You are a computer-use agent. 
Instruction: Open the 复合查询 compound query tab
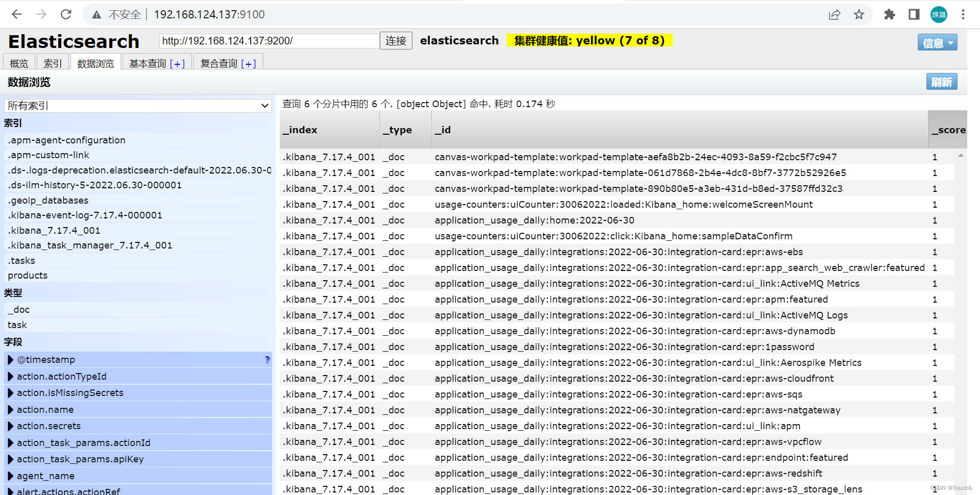[228, 63]
